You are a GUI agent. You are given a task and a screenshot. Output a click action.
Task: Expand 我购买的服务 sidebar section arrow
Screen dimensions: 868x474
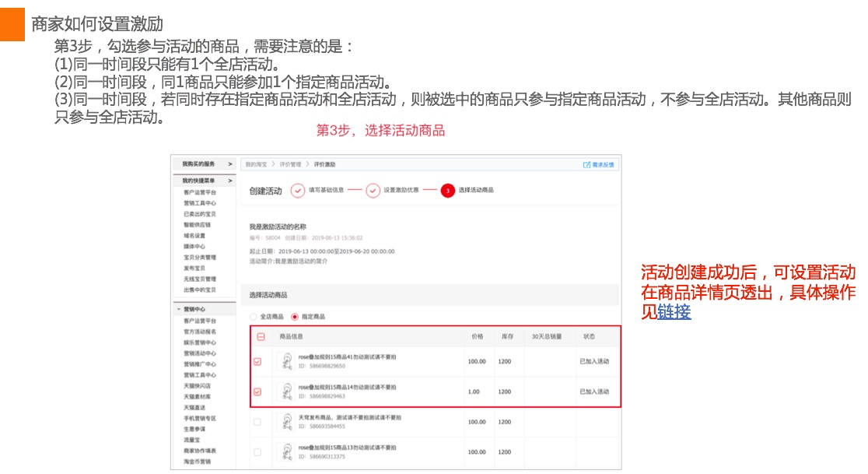229,164
